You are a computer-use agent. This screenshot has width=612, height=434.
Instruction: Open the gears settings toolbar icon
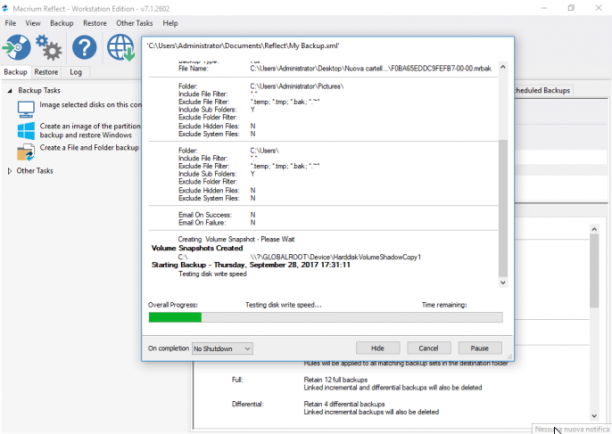[x=49, y=47]
